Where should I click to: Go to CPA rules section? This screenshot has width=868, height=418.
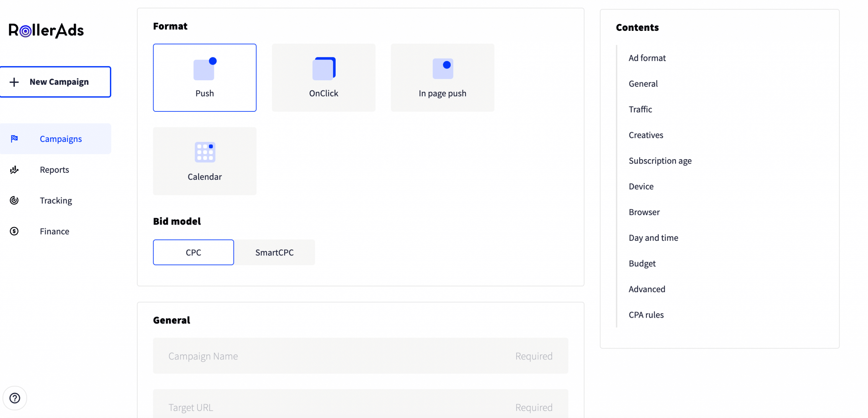(x=646, y=315)
